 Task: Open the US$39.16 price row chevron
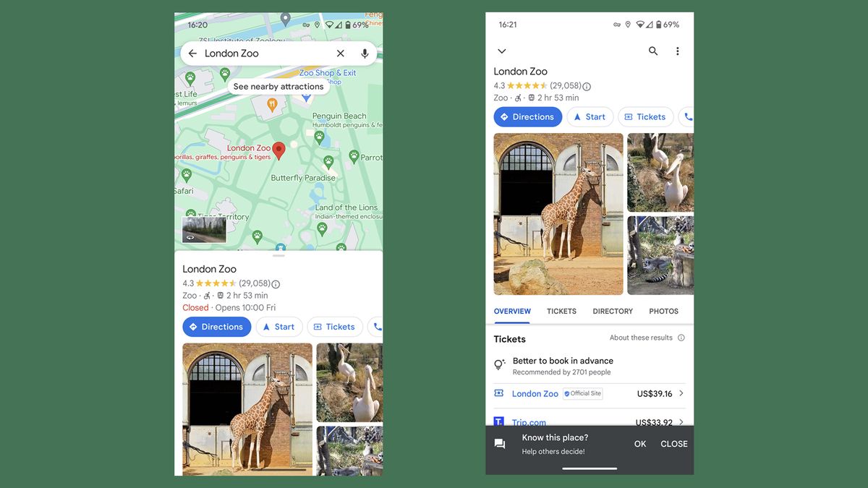[x=680, y=393]
